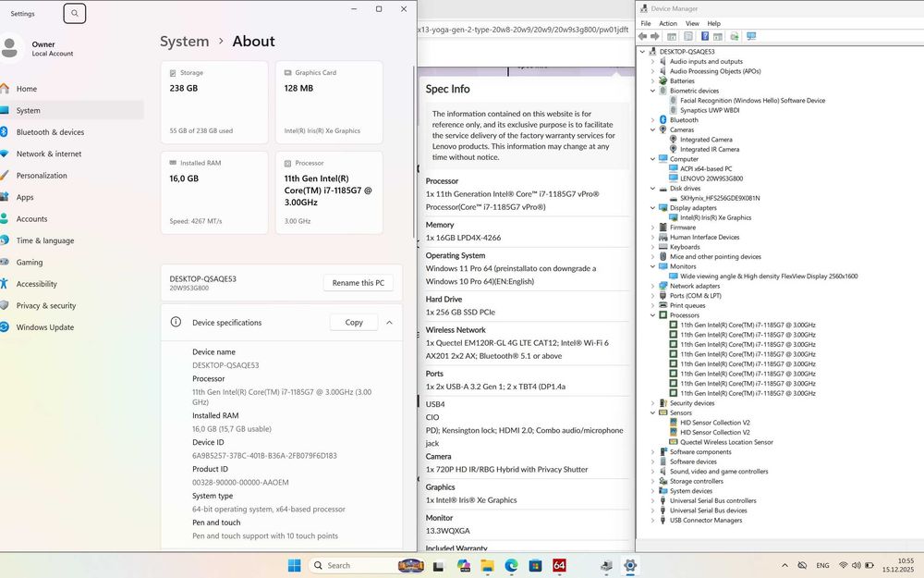Screen dimensions: 924x578
Task: Open Windows Update in Settings sidebar
Action: tap(71, 327)
